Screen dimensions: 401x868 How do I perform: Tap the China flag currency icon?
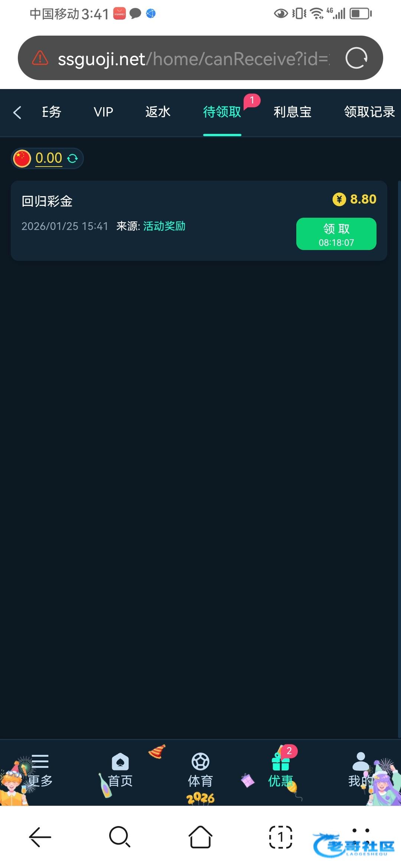pyautogui.click(x=22, y=159)
